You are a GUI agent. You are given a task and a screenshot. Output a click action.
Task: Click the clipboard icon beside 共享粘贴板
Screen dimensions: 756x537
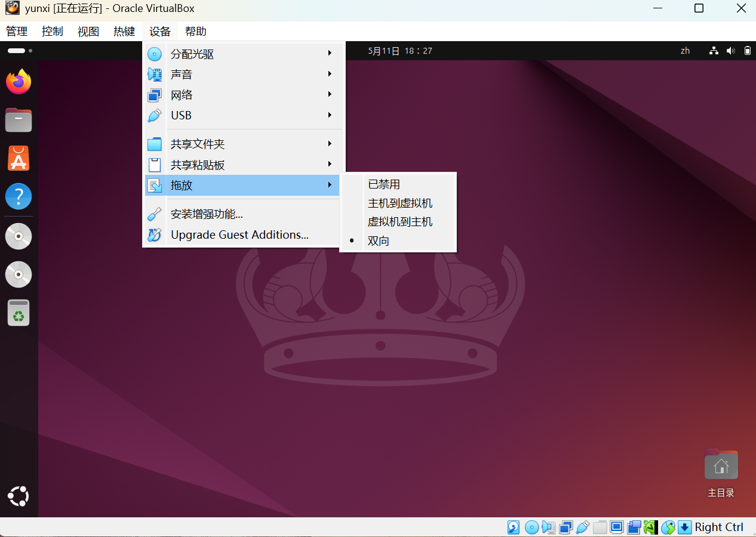coord(155,165)
